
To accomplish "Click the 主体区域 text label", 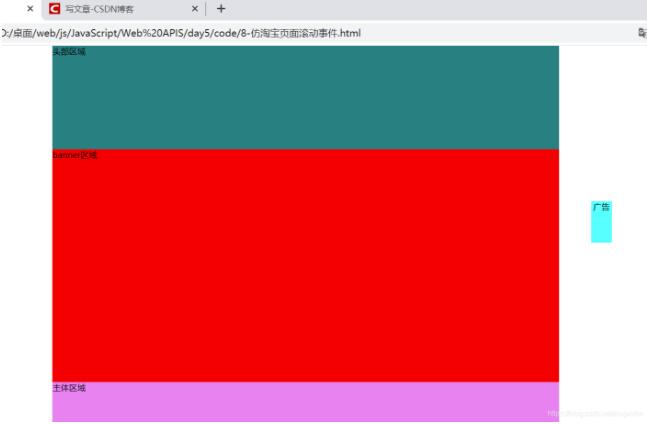I will [x=69, y=388].
